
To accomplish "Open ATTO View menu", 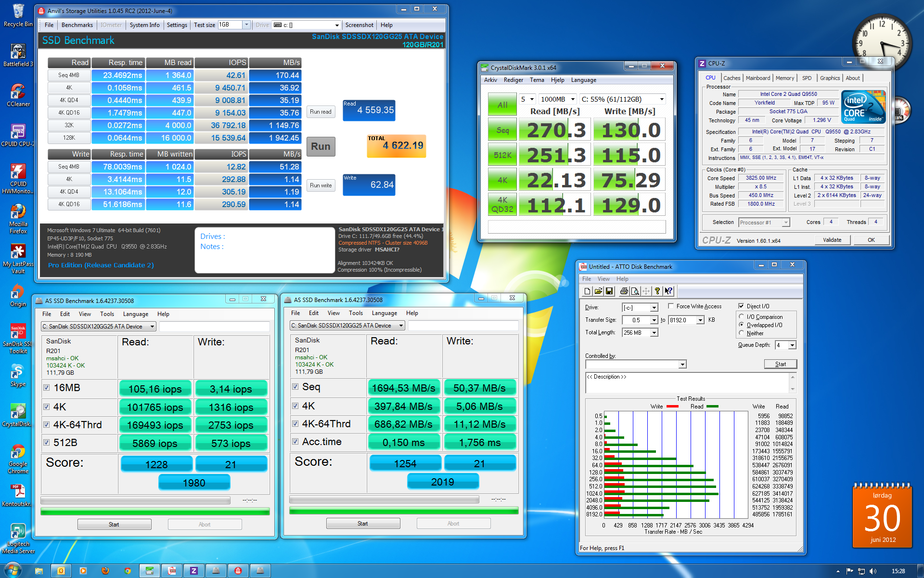I will coord(603,279).
